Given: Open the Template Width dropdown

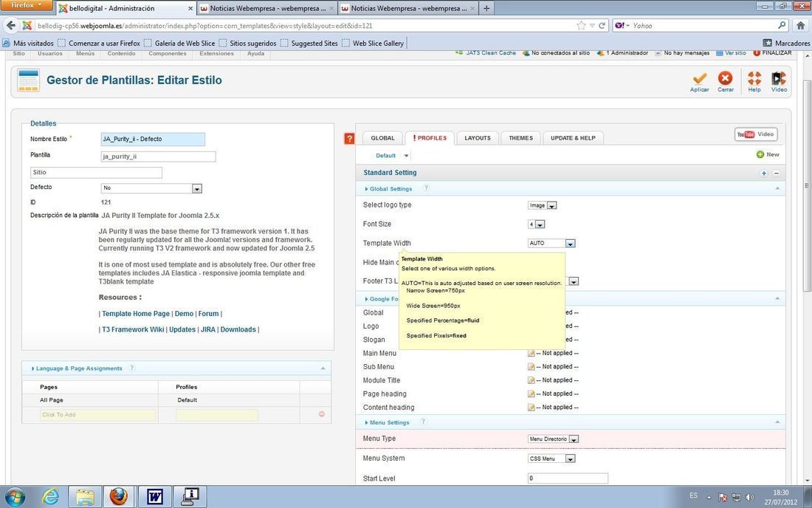Looking at the screenshot, I should 551,244.
